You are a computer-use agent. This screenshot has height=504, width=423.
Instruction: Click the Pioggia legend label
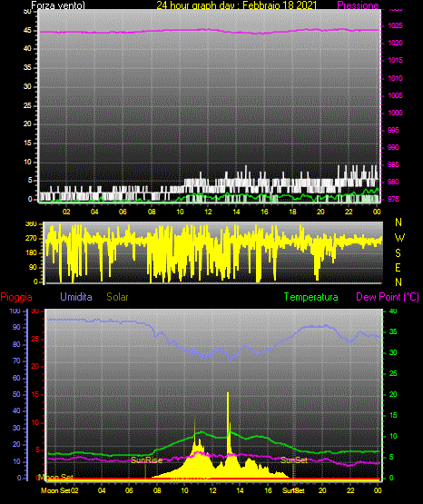coord(16,297)
